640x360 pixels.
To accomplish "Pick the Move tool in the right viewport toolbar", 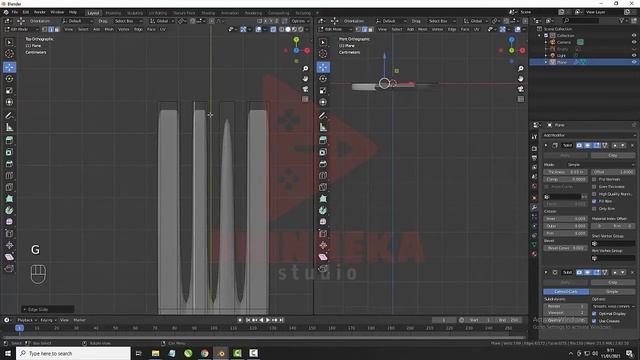I will coord(323,67).
